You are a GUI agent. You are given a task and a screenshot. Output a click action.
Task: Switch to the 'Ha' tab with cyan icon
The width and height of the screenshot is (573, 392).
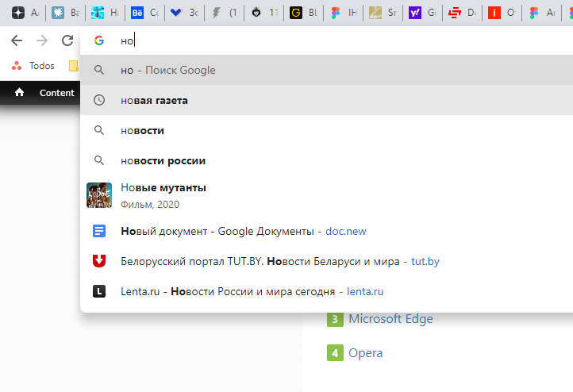(105, 13)
